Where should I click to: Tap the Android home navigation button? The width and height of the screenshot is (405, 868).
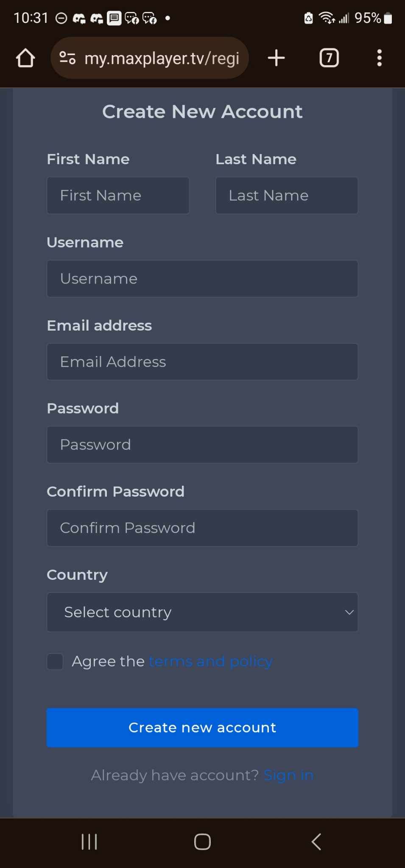point(202,842)
